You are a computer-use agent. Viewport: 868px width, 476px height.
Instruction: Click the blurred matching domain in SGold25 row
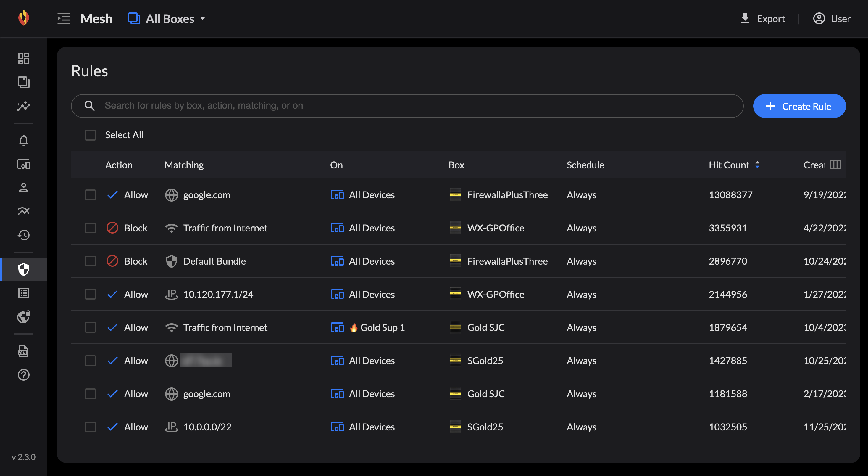(x=206, y=360)
